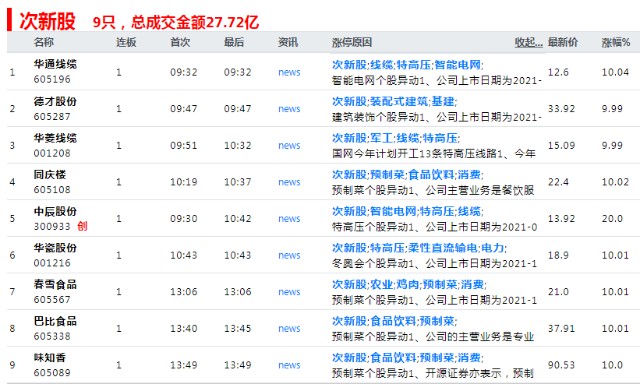Open 华通线缆 reason tags 次新股;线缆;特高压;智能电网
The height and width of the screenshot is (384, 640).
(407, 64)
